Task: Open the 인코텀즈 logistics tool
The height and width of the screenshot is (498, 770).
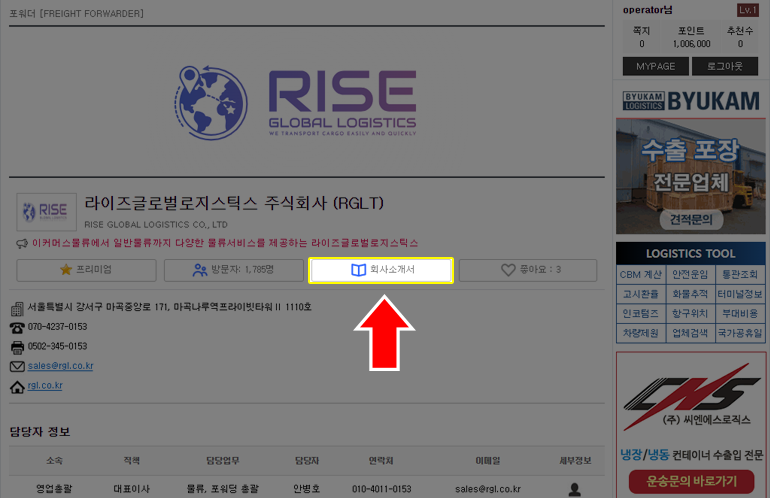Action: 640,313
